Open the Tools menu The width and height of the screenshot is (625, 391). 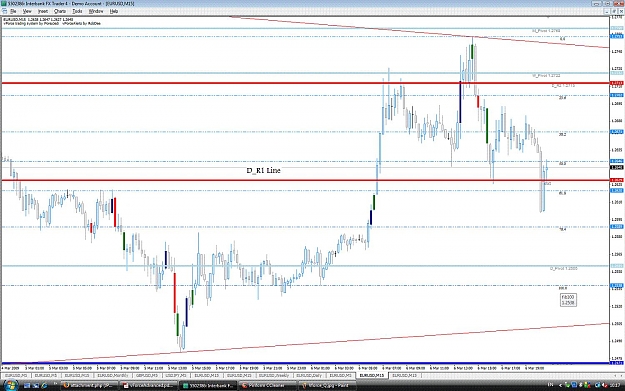click(77, 11)
